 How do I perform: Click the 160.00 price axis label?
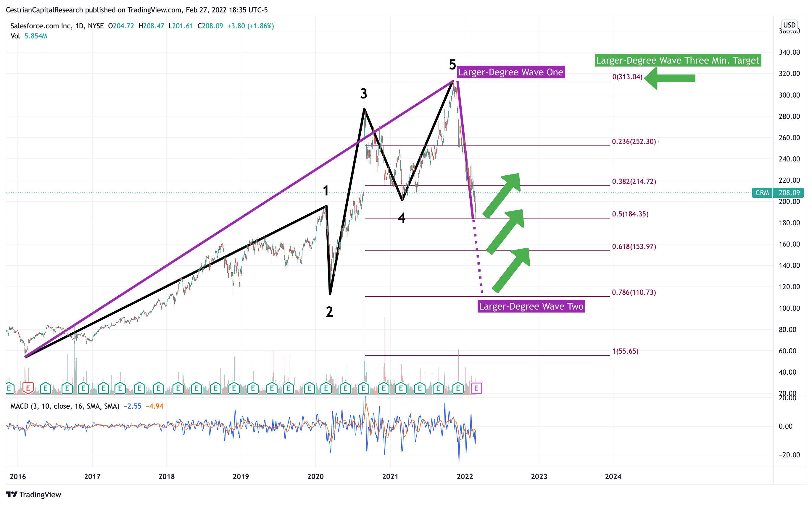click(789, 244)
